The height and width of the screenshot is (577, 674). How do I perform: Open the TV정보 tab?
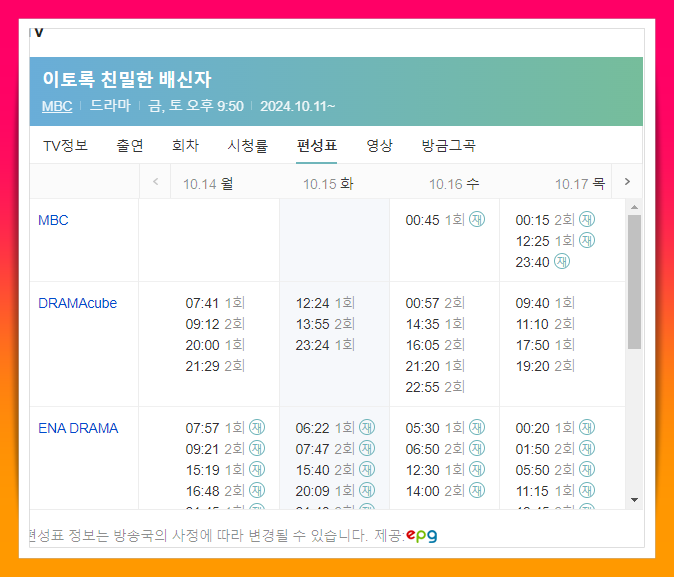click(x=65, y=145)
